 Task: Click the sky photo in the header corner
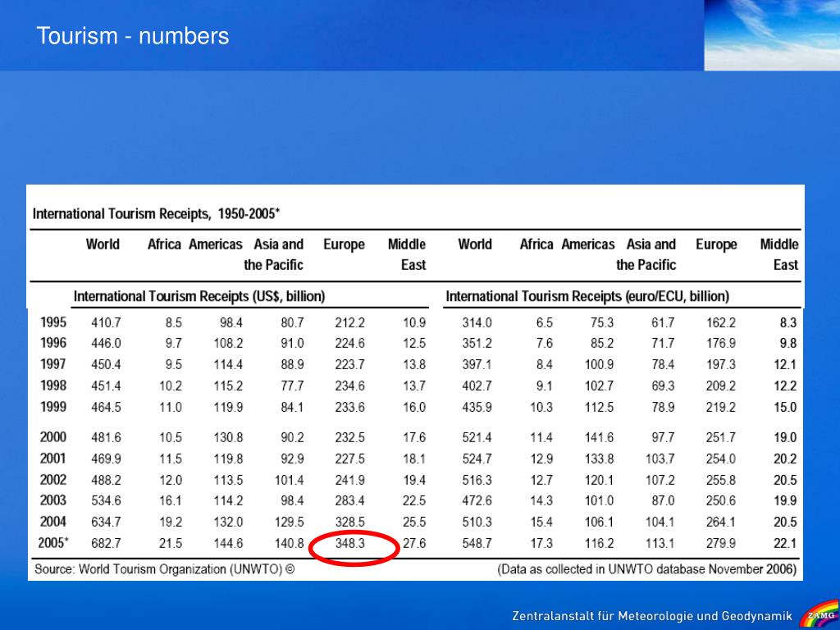pyautogui.click(x=772, y=34)
